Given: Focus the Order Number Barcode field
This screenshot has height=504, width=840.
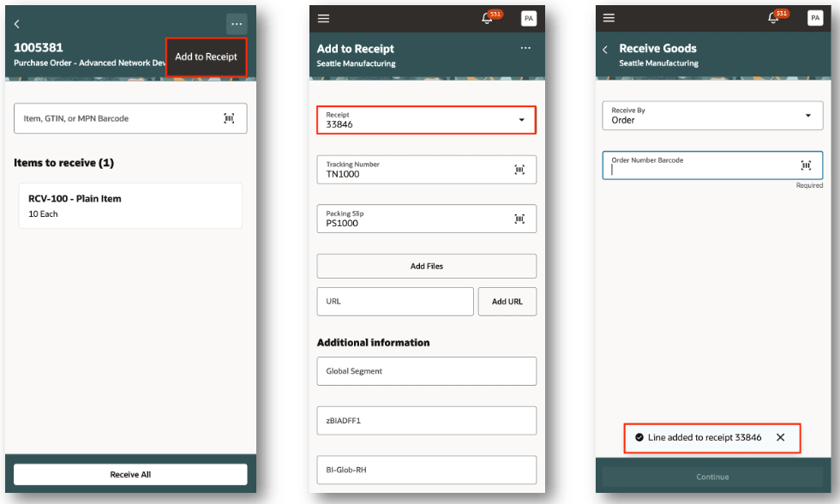Looking at the screenshot, I should [712, 165].
